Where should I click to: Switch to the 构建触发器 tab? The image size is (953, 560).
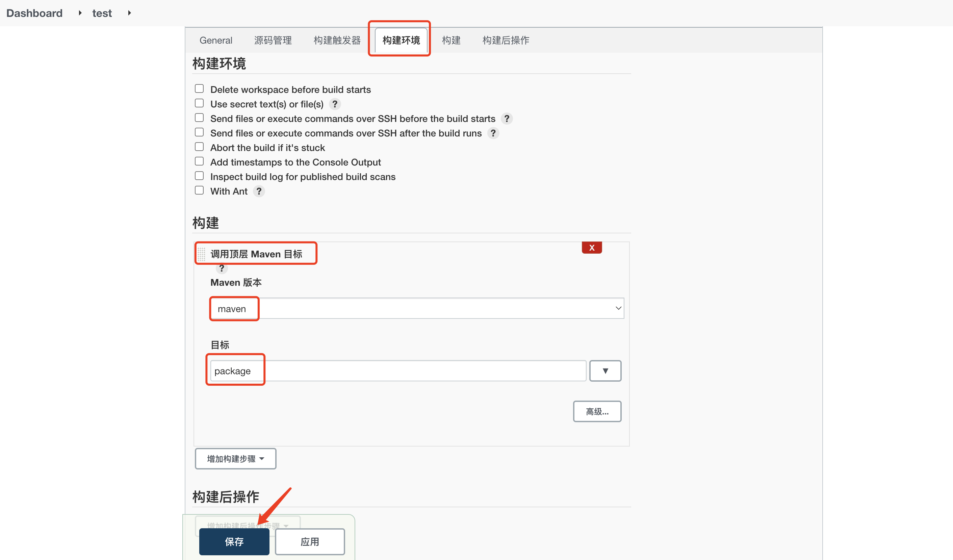tap(337, 40)
